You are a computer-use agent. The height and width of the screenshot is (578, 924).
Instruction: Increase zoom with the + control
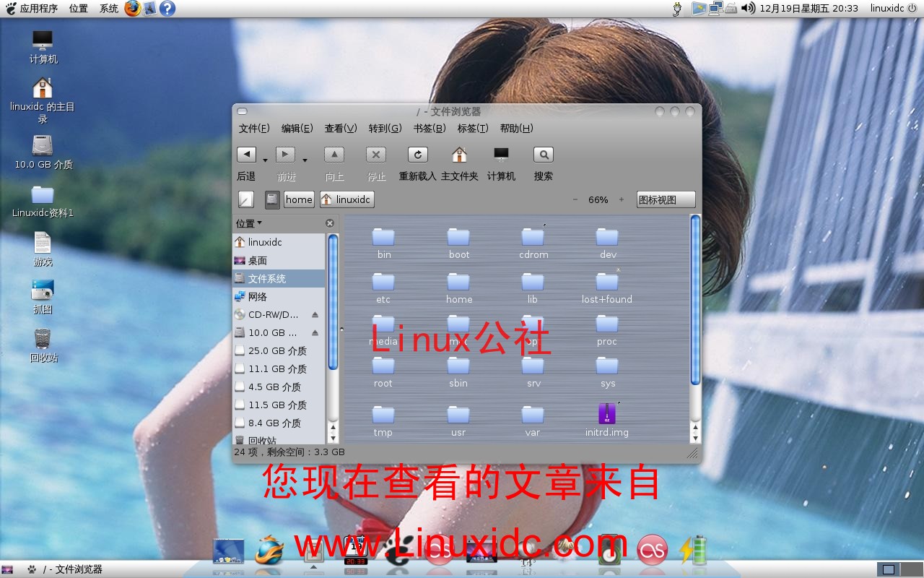coord(621,199)
